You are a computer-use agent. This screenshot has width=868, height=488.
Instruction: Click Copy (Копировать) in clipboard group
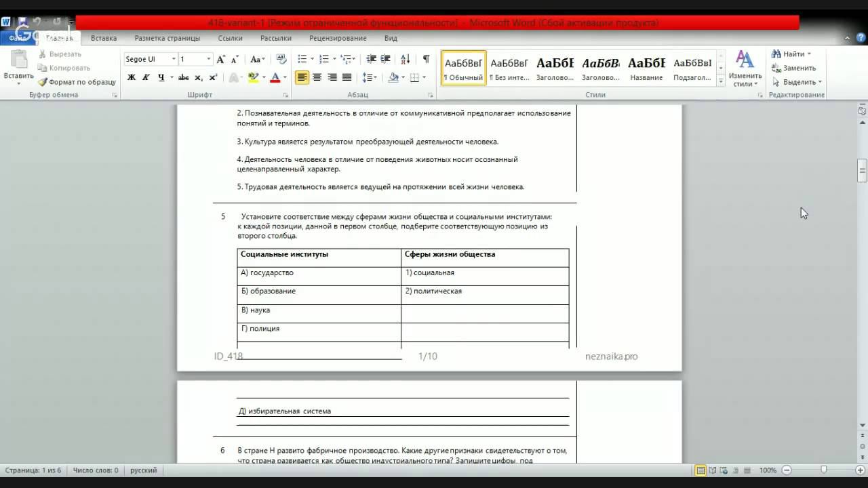click(x=64, y=68)
